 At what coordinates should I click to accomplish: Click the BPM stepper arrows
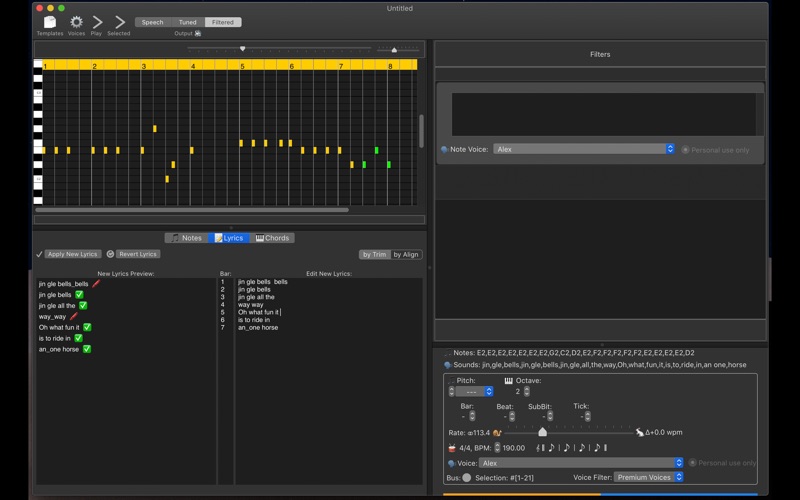point(497,447)
